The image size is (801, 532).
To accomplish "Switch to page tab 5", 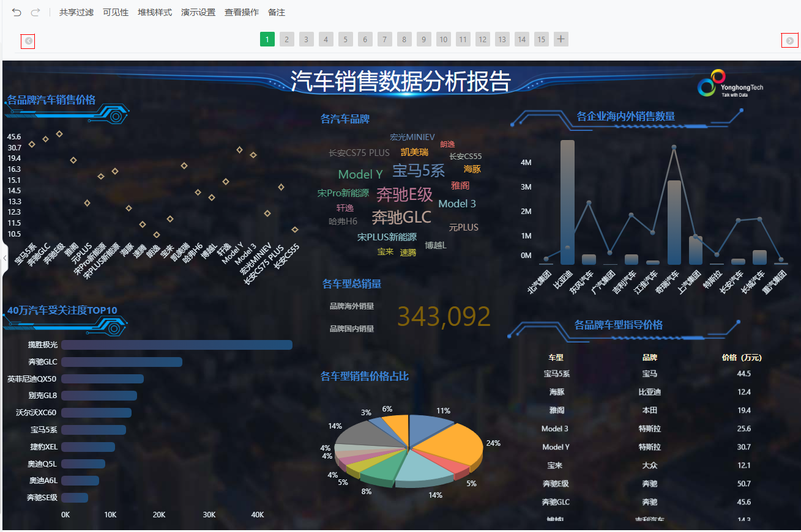I will click(x=346, y=40).
